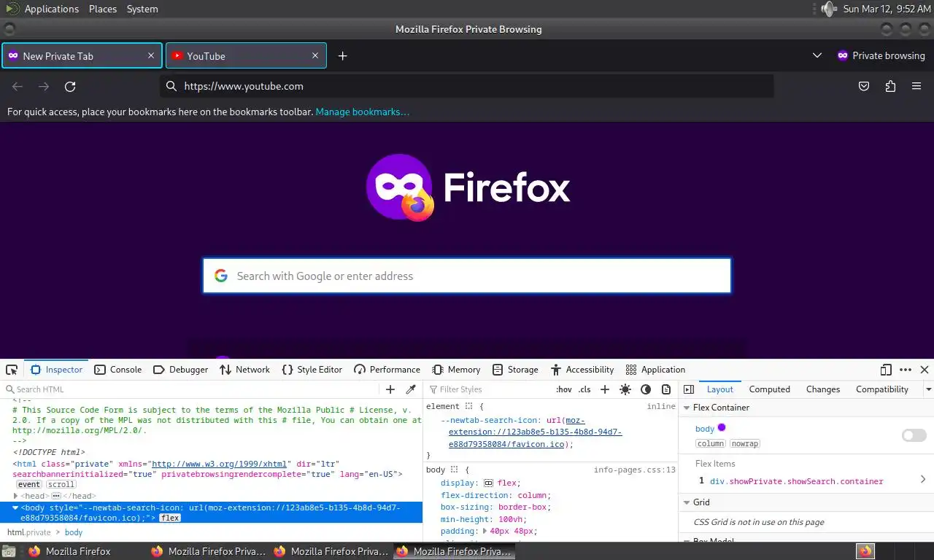Open the Style Editor tab
This screenshot has width=934, height=560.
pyautogui.click(x=312, y=370)
